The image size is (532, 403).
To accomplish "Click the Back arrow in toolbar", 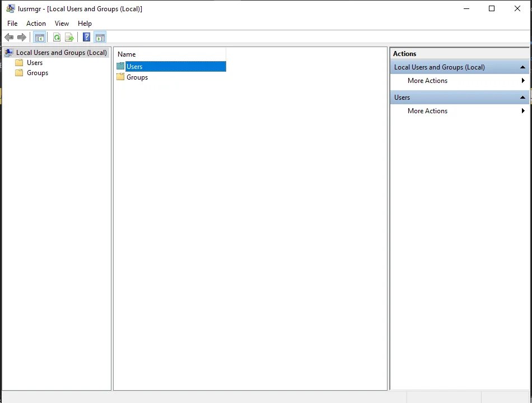I will [9, 38].
